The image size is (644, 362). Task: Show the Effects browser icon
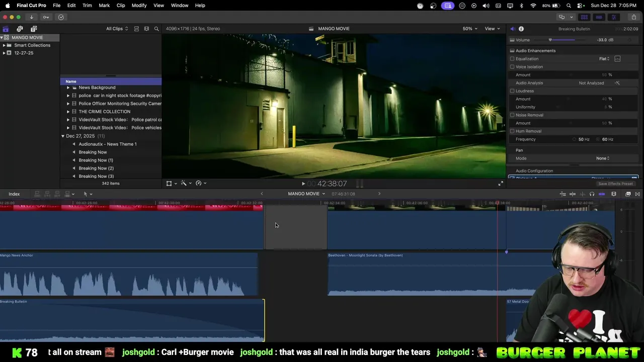[x=628, y=194]
